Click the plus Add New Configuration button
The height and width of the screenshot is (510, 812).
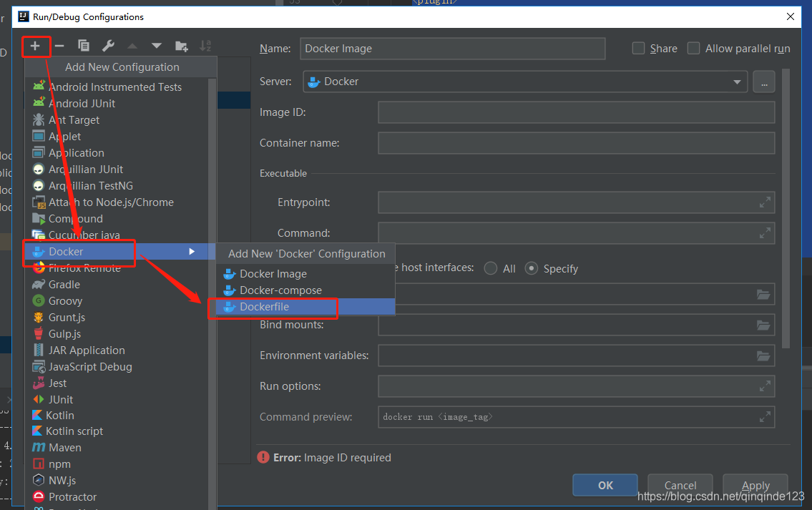pos(34,46)
